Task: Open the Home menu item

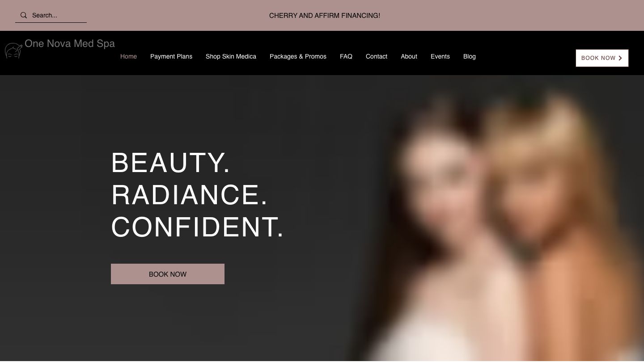Action: click(128, 56)
